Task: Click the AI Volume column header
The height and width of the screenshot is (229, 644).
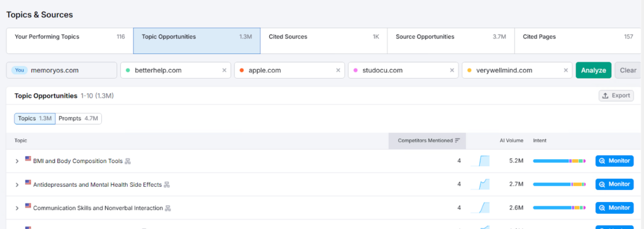Action: pos(511,140)
